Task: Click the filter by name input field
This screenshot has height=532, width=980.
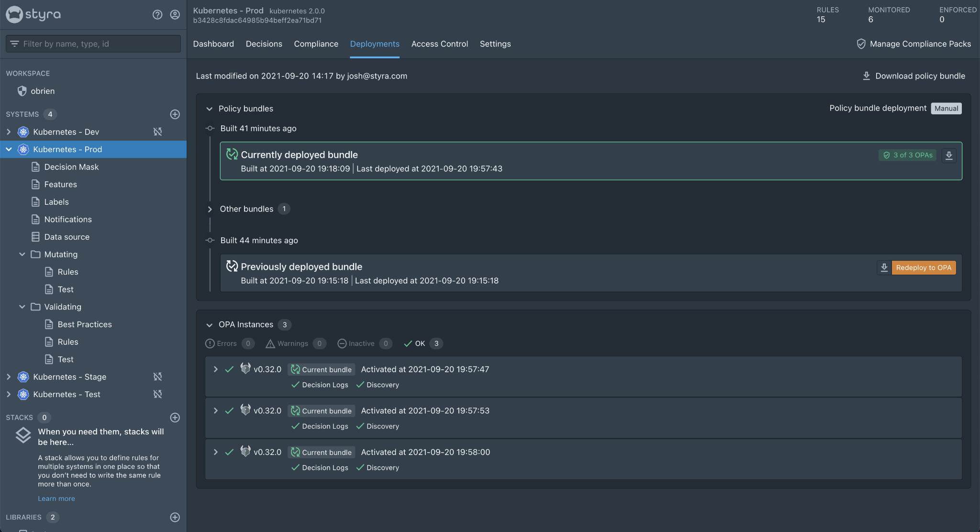Action: tap(93, 44)
